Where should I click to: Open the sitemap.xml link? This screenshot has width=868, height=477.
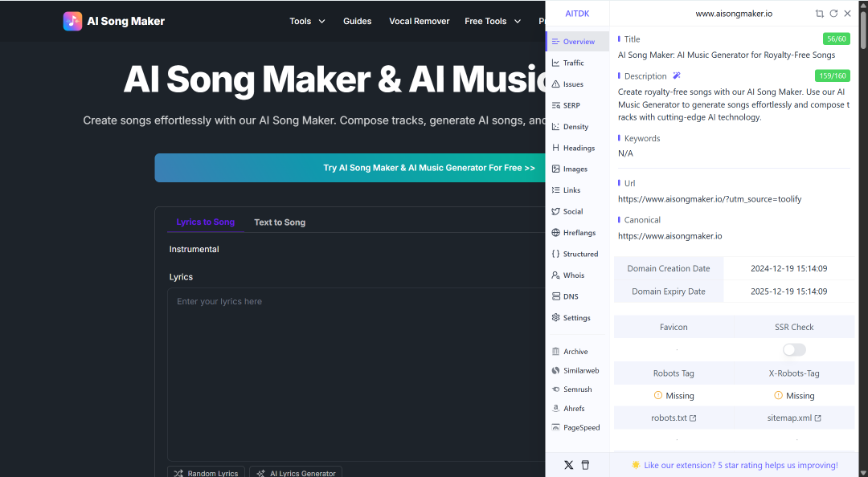tap(794, 418)
